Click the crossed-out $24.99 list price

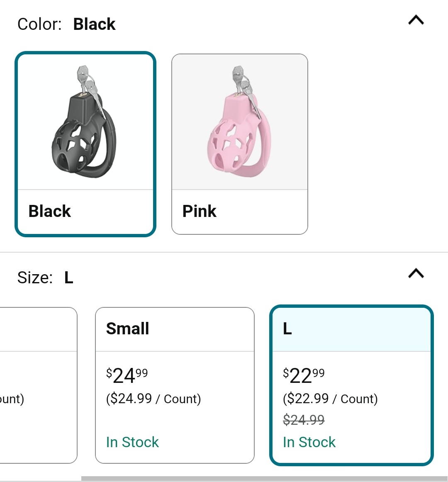(x=304, y=420)
